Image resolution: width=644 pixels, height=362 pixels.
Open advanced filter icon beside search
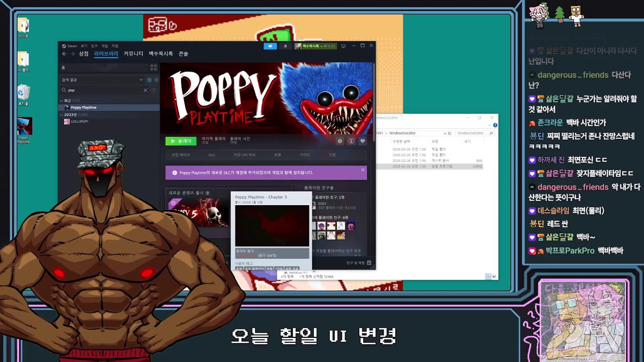(153, 90)
